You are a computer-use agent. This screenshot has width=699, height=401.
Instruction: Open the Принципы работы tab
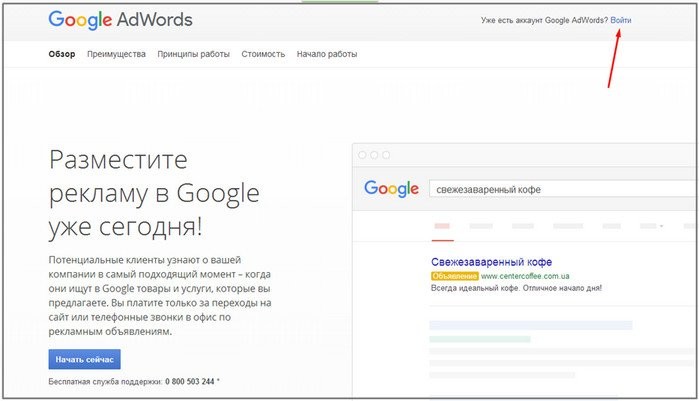tap(193, 54)
